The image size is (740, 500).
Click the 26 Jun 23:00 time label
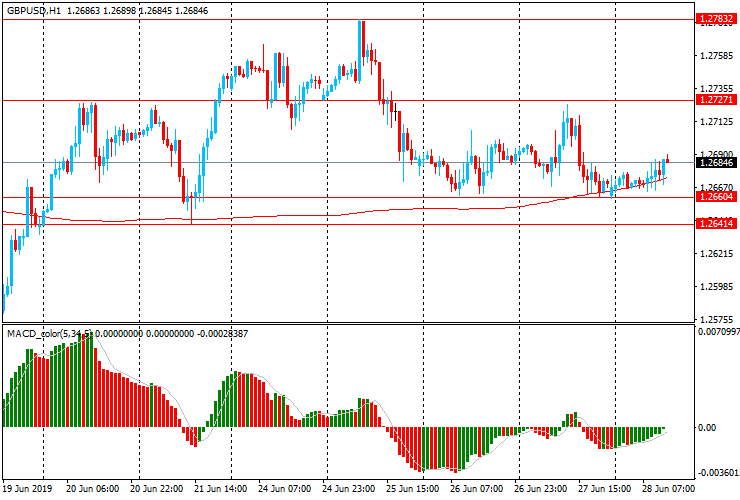tap(541, 488)
